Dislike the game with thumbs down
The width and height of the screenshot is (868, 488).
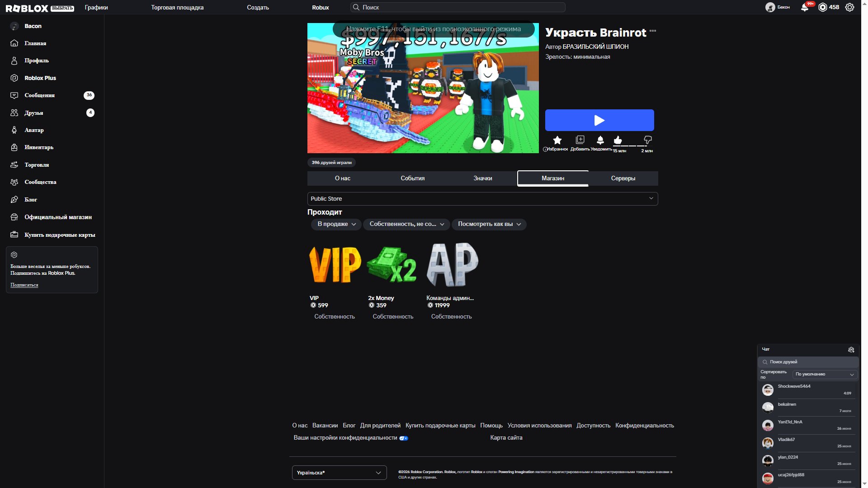(x=647, y=140)
